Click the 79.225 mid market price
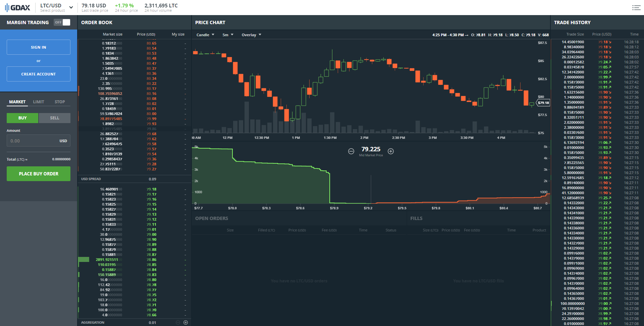The width and height of the screenshot is (644, 326). click(371, 149)
